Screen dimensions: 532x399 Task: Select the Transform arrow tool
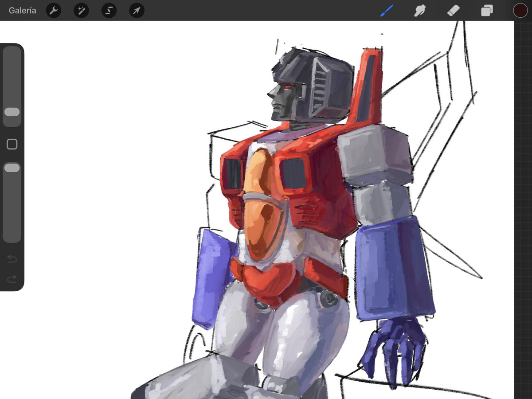pyautogui.click(x=136, y=10)
